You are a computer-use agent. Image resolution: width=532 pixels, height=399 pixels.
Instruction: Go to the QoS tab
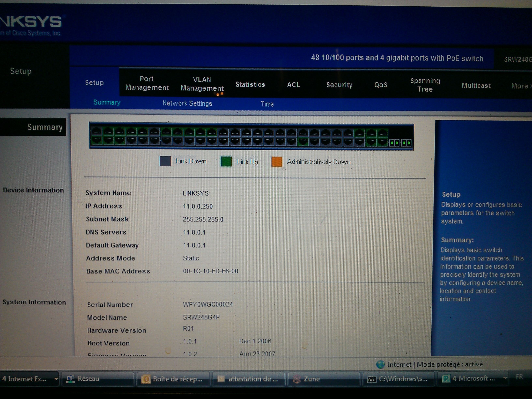(381, 85)
